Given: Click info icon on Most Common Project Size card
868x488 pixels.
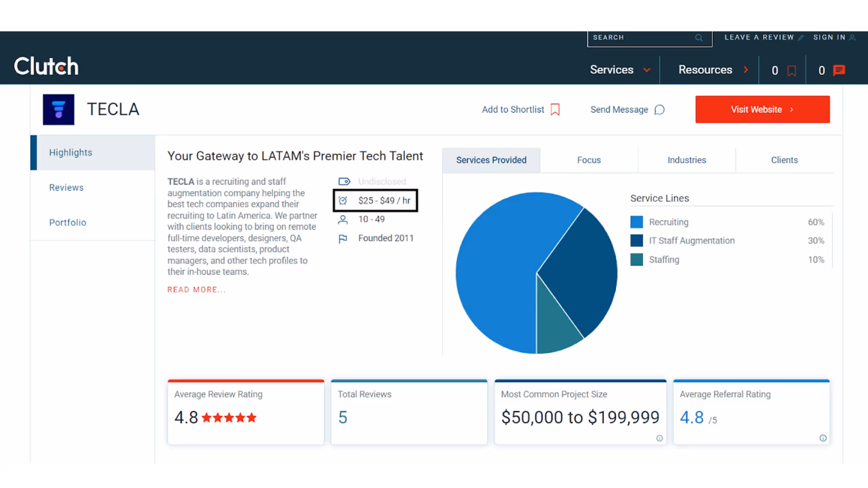Looking at the screenshot, I should [x=659, y=438].
